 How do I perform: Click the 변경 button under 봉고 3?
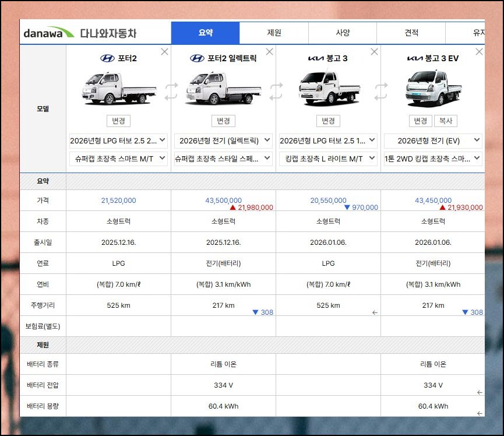coord(328,121)
